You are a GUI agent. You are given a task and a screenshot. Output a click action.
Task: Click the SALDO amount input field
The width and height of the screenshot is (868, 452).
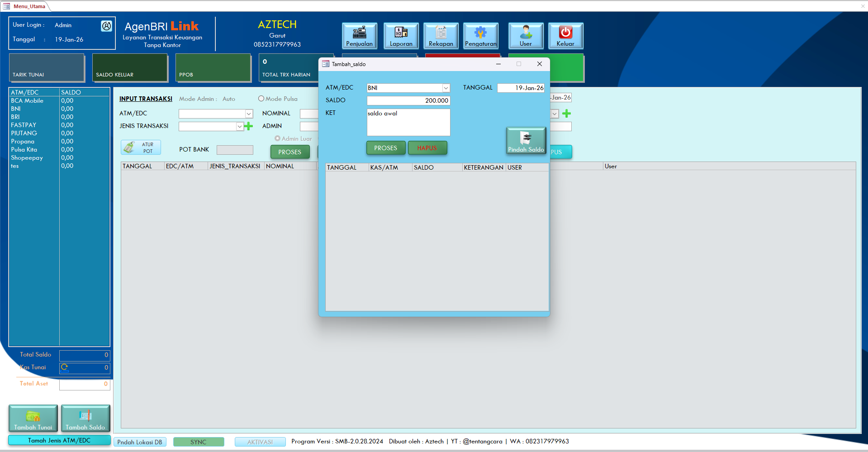[x=408, y=100]
